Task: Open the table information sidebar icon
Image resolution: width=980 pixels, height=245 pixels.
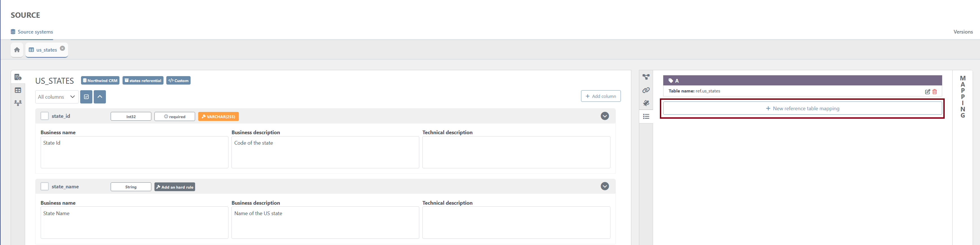Action: tap(18, 77)
